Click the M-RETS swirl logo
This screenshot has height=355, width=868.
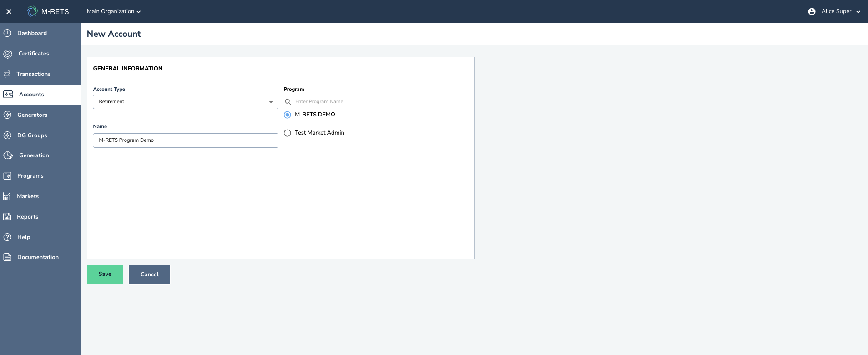pos(32,11)
